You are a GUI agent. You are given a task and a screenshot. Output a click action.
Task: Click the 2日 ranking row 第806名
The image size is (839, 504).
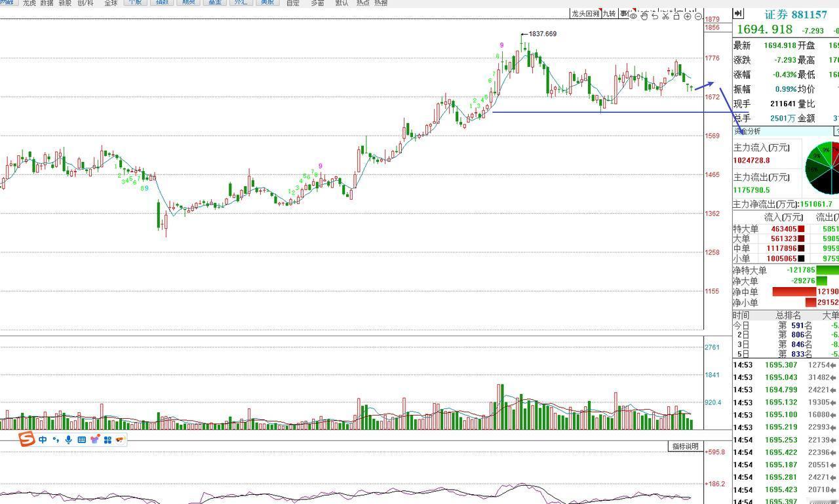(785, 335)
